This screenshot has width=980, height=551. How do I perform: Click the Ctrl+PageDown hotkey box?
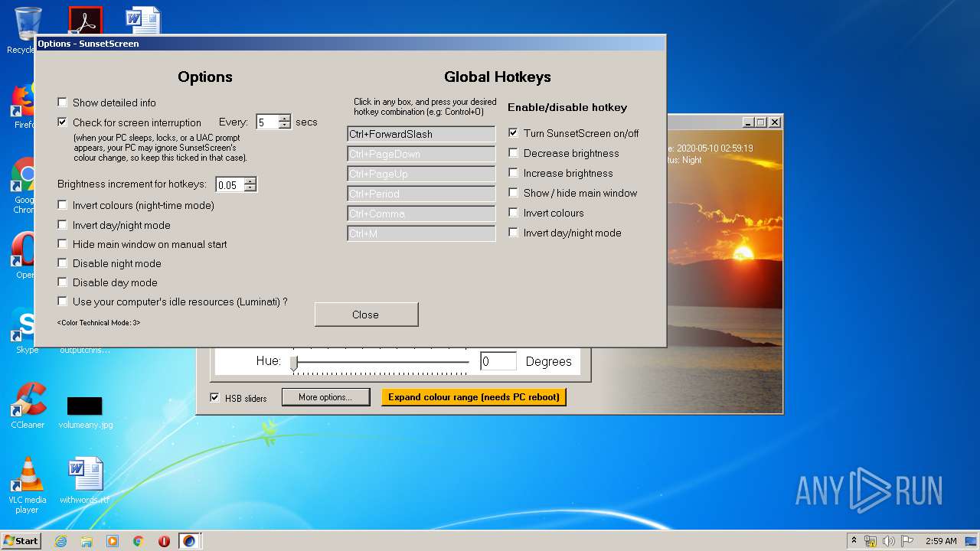click(x=421, y=154)
